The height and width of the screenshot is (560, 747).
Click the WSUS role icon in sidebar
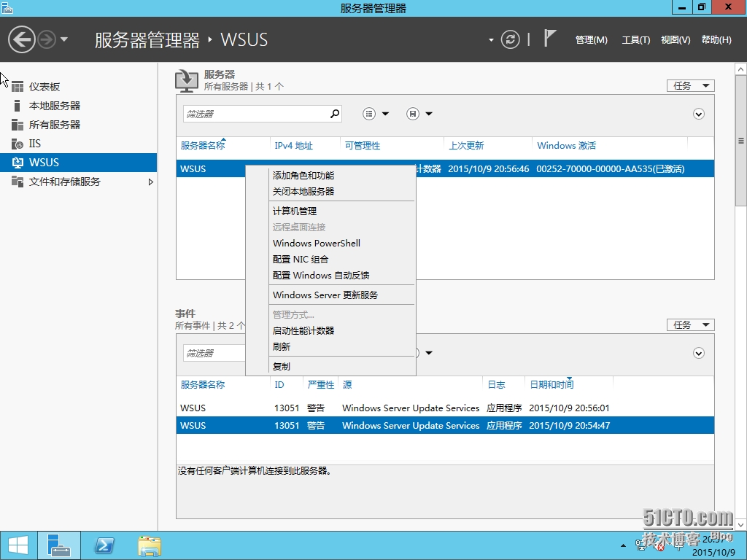click(x=18, y=163)
